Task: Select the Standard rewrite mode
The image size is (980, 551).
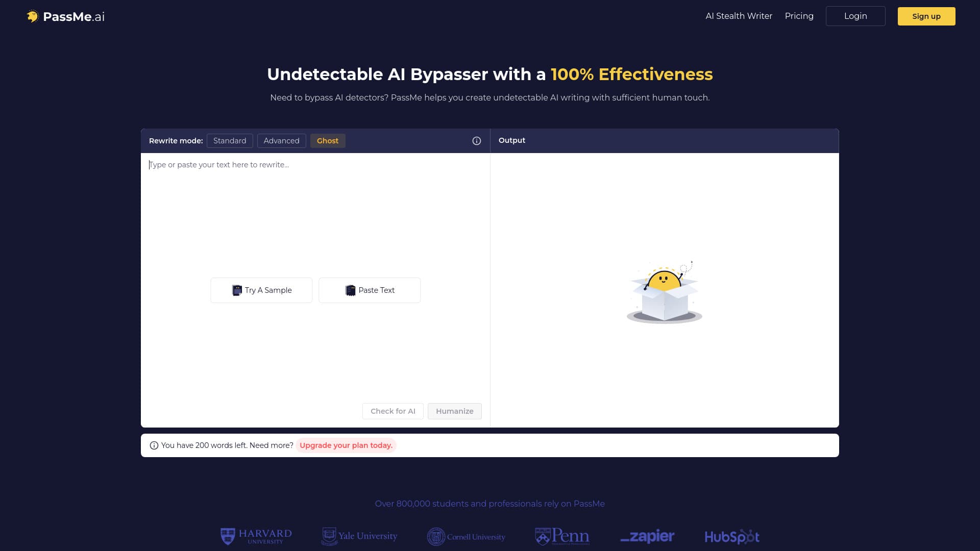Action: pyautogui.click(x=230, y=140)
